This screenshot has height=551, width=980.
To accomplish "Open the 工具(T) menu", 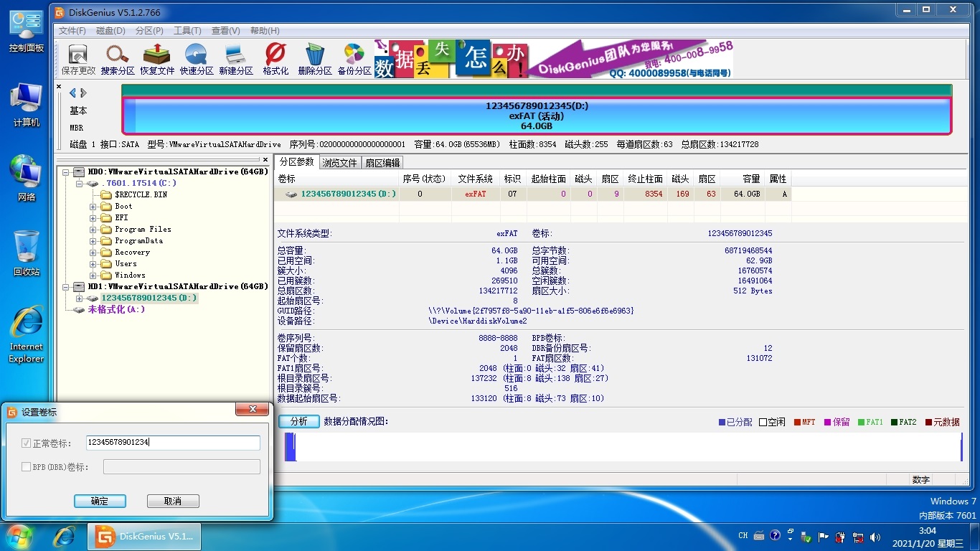I will coord(187,31).
